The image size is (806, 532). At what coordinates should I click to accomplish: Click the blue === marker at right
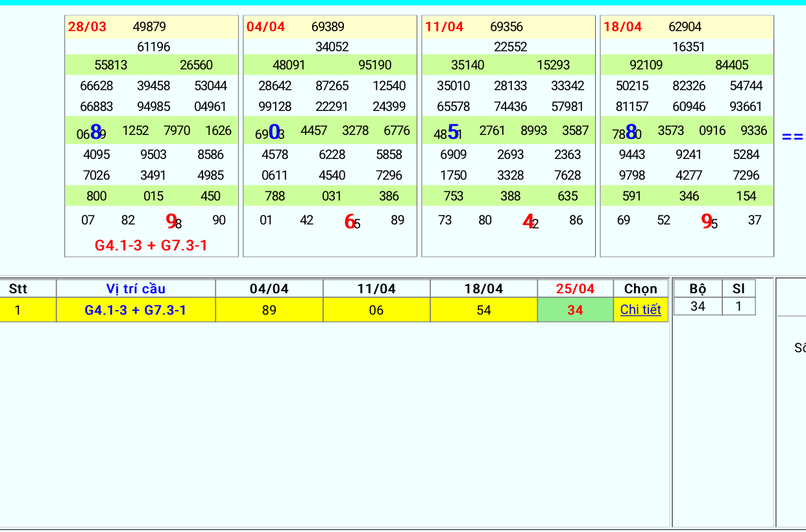793,137
